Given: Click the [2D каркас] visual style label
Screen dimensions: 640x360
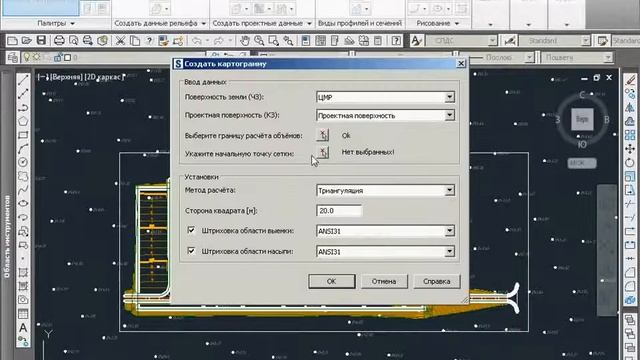Looking at the screenshot, I should [104, 77].
